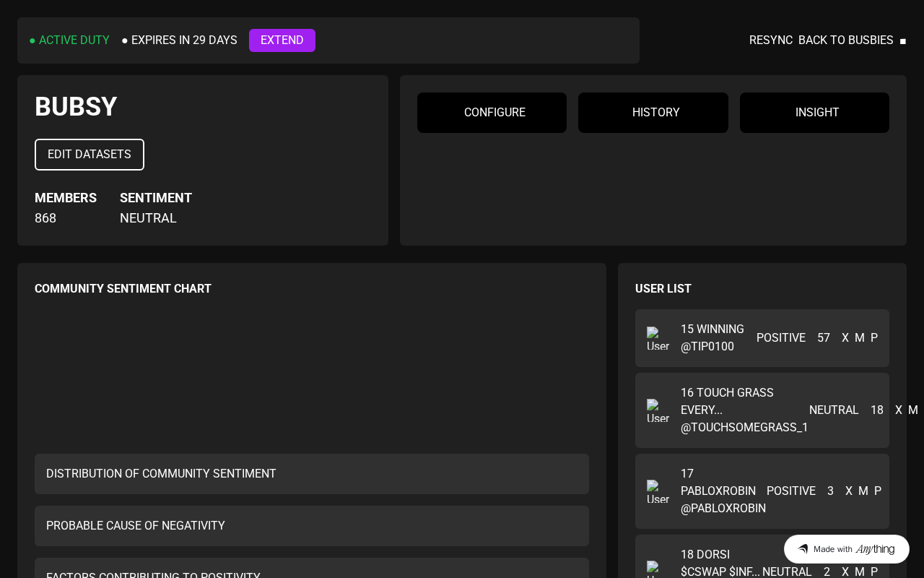The image size is (924, 578).
Task: Click the Edit Datasets button
Action: tap(90, 155)
